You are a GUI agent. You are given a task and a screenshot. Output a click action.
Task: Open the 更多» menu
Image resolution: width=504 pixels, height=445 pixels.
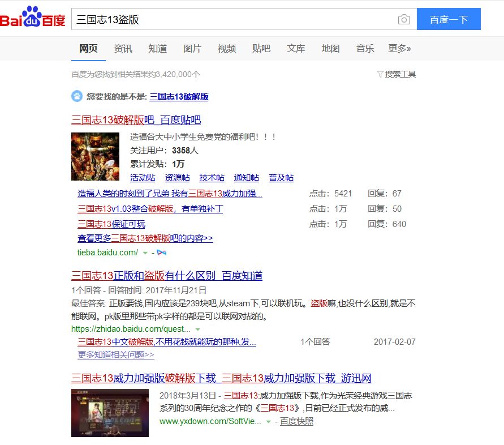pos(399,48)
